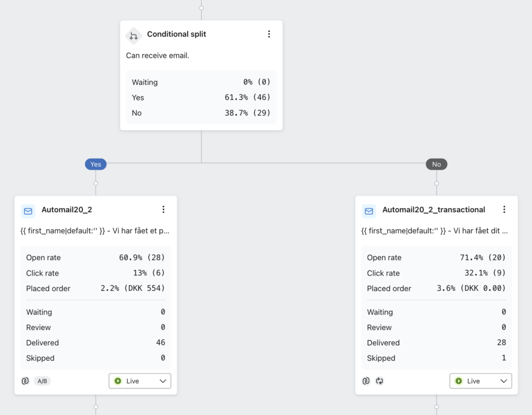This screenshot has height=415, width=532.
Task: Open the Automail20_2 three-dot options menu
Action: [163, 210]
